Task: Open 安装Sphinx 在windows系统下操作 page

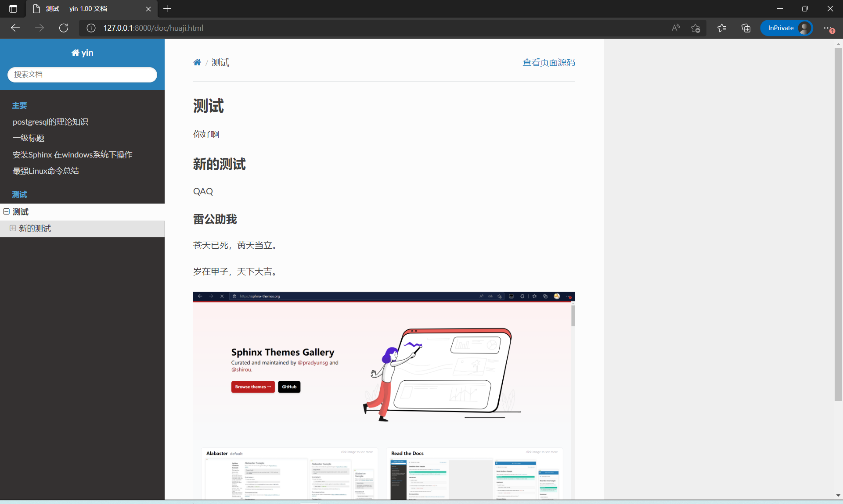Action: click(72, 155)
